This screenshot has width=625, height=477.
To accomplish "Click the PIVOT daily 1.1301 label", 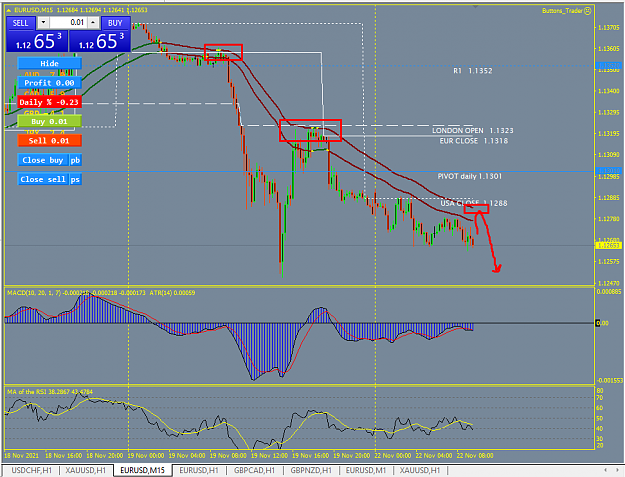I will [470, 177].
